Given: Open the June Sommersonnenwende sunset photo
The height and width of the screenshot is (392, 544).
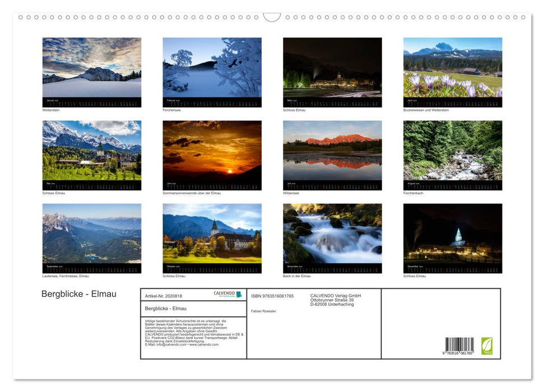Looking at the screenshot, I should (x=212, y=154).
